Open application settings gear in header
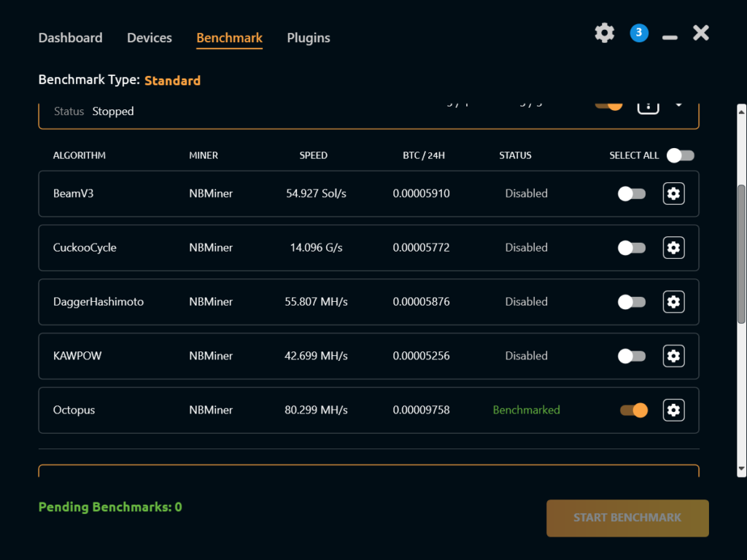747x560 pixels. pyautogui.click(x=605, y=33)
